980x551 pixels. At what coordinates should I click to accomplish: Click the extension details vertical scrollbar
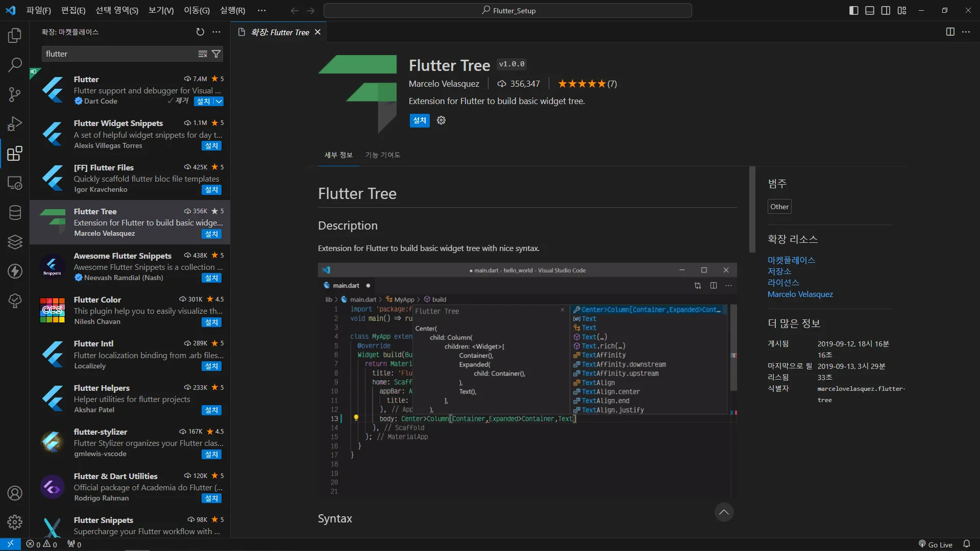(x=752, y=209)
